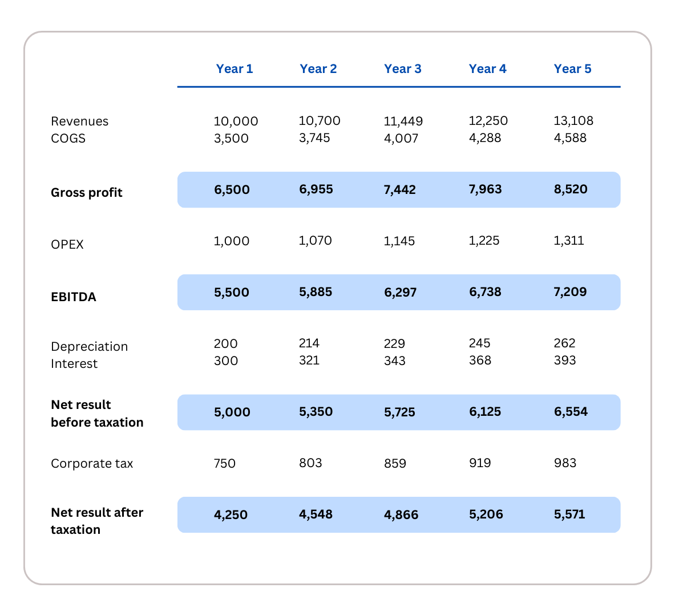Click the Year 2 column header

coord(318,69)
